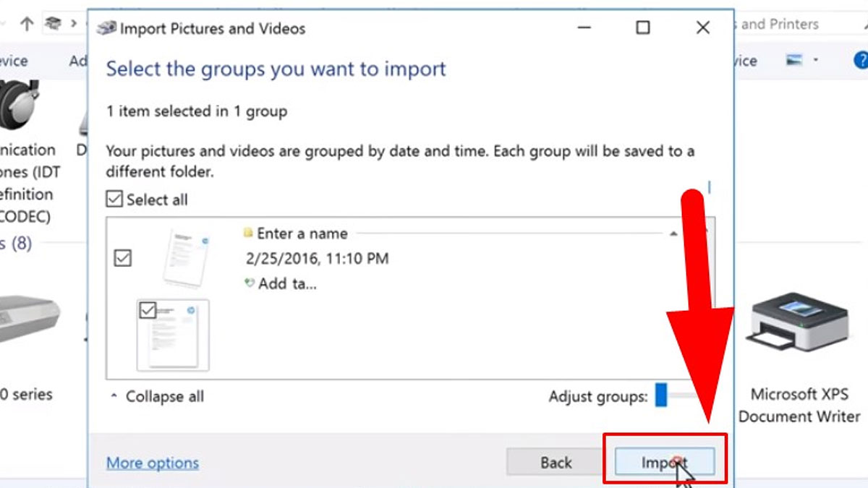Click the yellow folder icon beside Enter a name

pyautogui.click(x=248, y=234)
